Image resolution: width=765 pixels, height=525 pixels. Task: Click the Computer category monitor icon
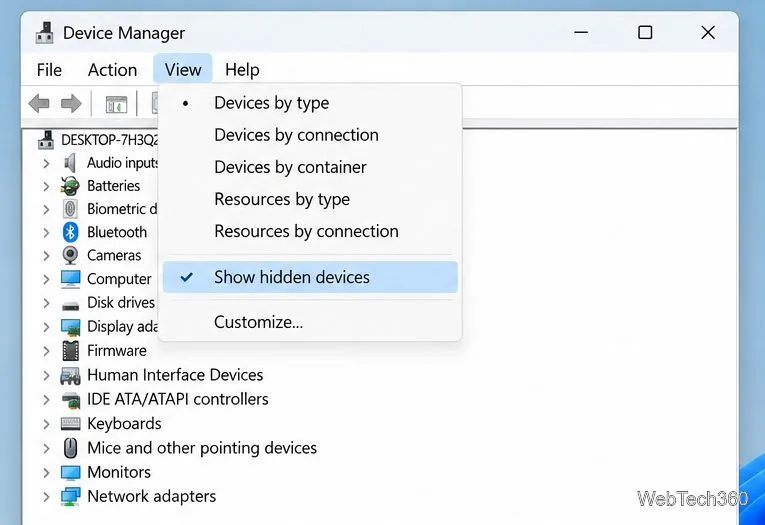pyautogui.click(x=70, y=279)
